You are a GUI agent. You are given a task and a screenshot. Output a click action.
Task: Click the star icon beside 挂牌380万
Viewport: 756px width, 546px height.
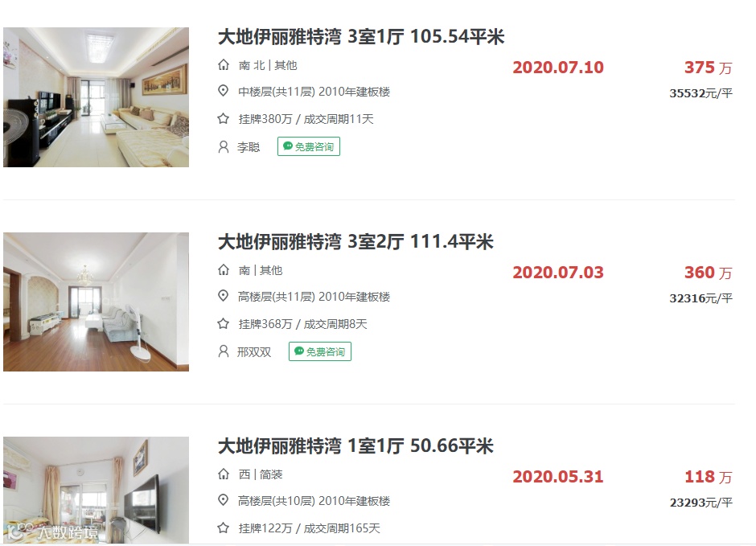(x=224, y=118)
